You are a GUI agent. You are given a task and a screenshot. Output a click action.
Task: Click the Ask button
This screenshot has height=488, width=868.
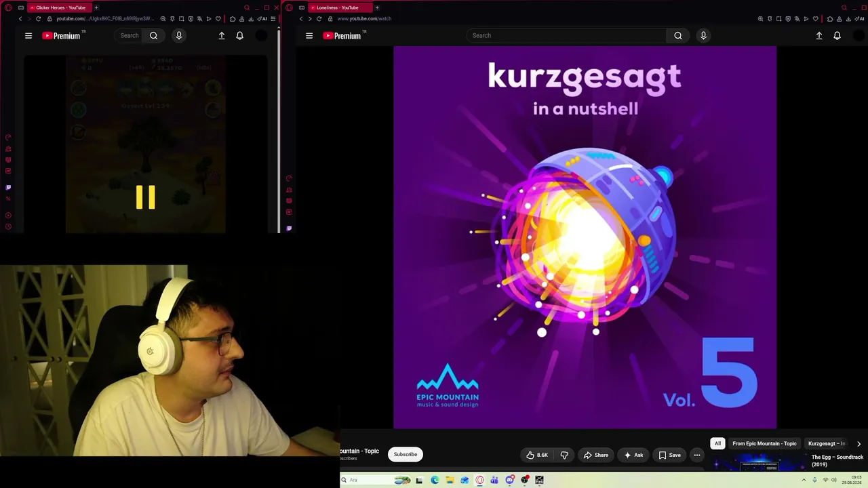pos(633,455)
